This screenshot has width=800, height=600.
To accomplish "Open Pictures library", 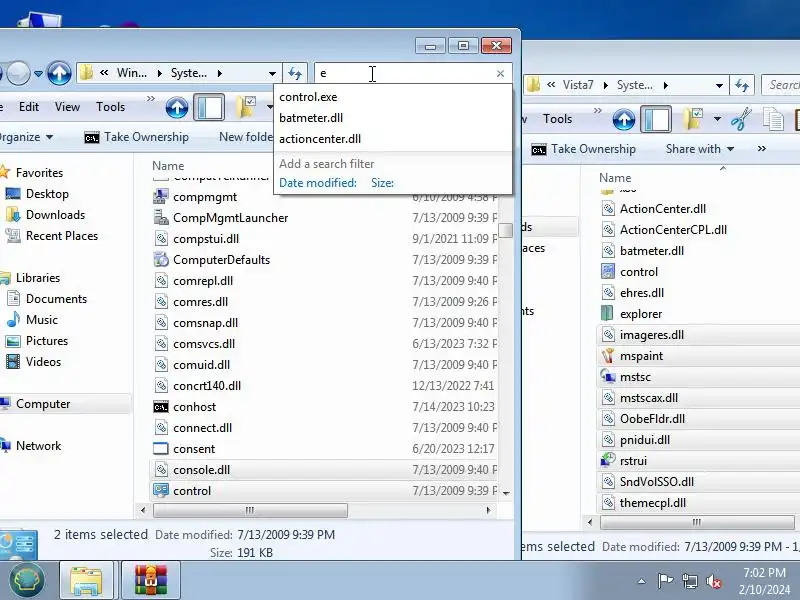I will 46,340.
